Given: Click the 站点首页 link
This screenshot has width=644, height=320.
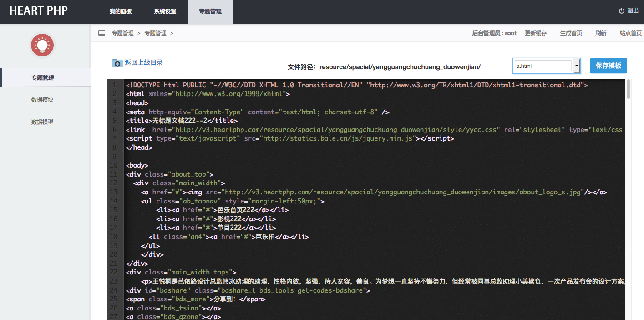Looking at the screenshot, I should [631, 33].
